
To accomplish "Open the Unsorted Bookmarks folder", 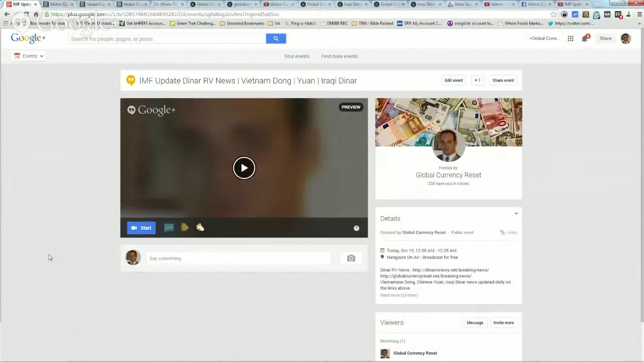I will (x=242, y=23).
